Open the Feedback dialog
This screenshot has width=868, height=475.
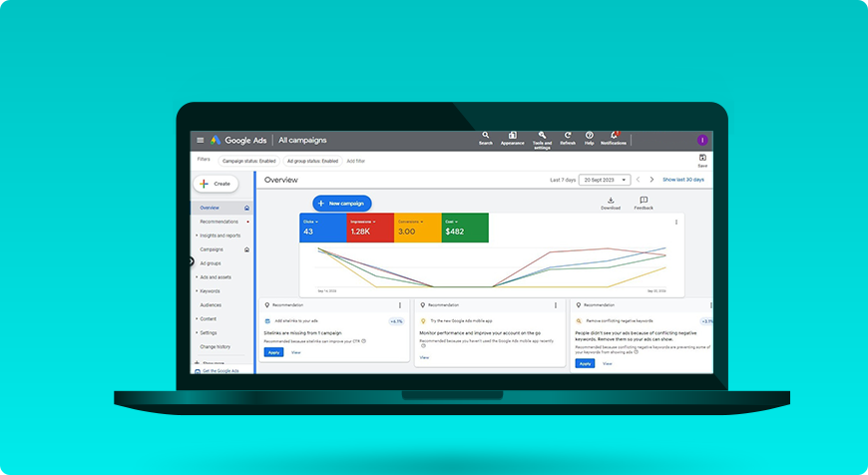(644, 204)
